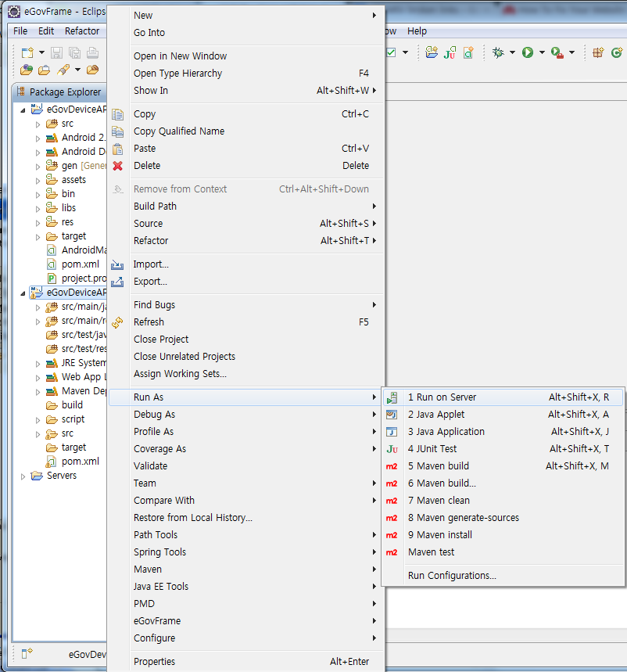Screen dimensions: 627x672
Task: Click the search flashlight icon in toolbar
Action: [64, 70]
